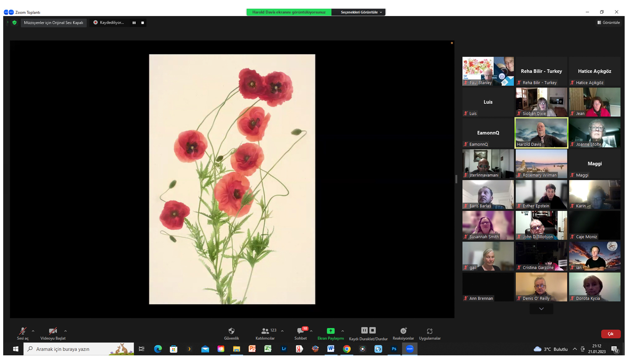Expand participants options arrow
633x364 pixels.
tap(282, 331)
